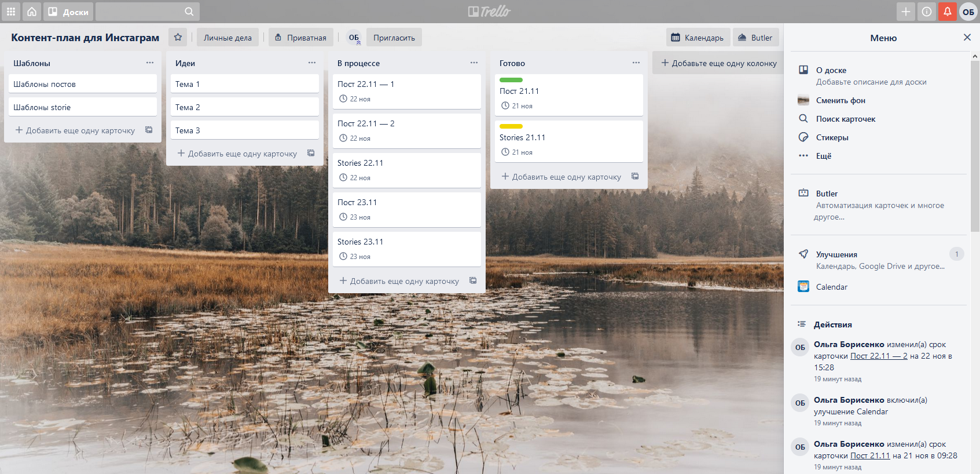This screenshot has width=980, height=474.
Task: Close the Меню sidebar with X
Action: pyautogui.click(x=967, y=37)
